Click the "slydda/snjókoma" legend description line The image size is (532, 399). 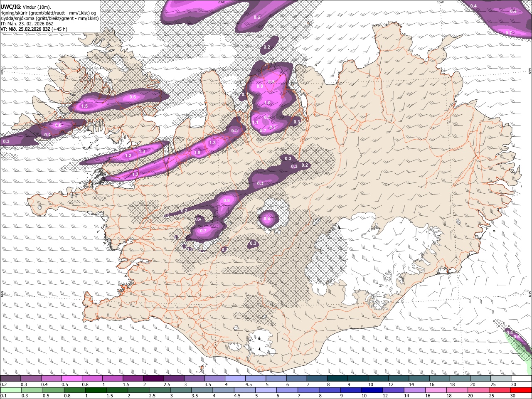[49, 18]
